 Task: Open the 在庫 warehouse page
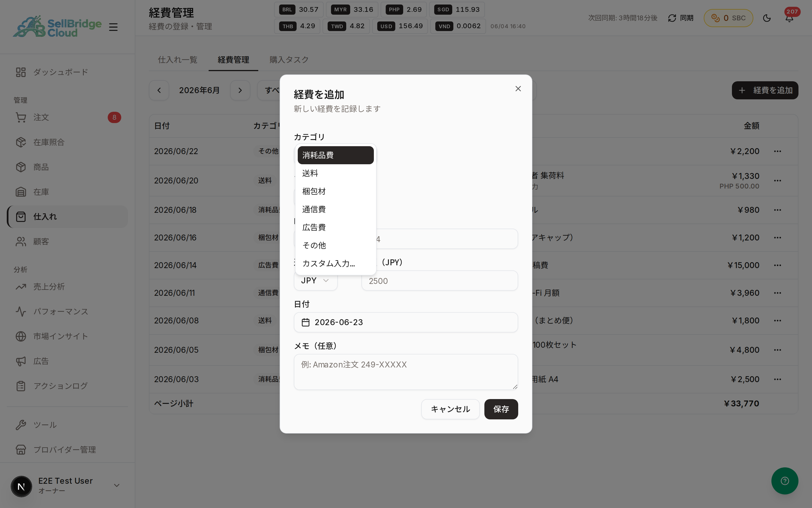tap(67, 192)
